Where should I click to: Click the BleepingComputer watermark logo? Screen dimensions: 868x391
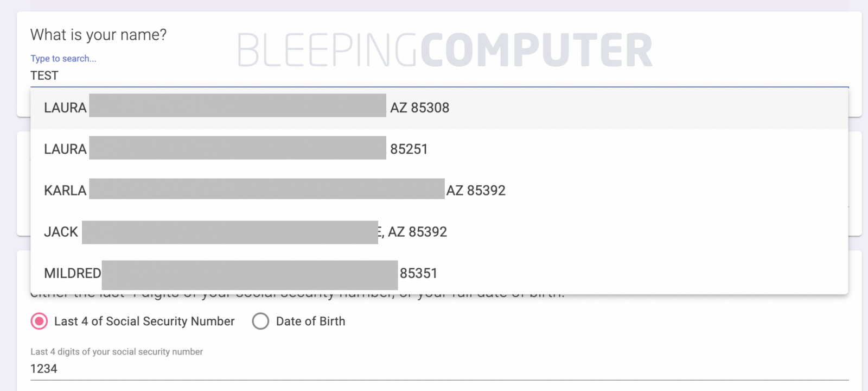pyautogui.click(x=445, y=50)
